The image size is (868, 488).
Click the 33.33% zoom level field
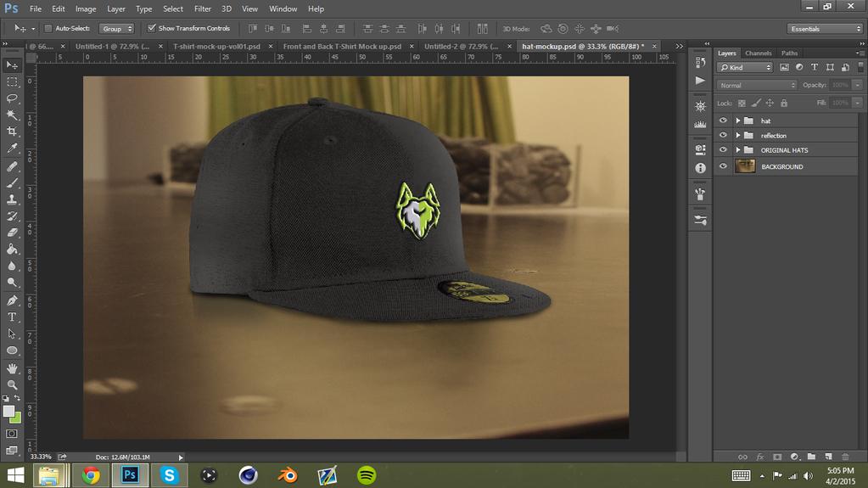(41, 457)
